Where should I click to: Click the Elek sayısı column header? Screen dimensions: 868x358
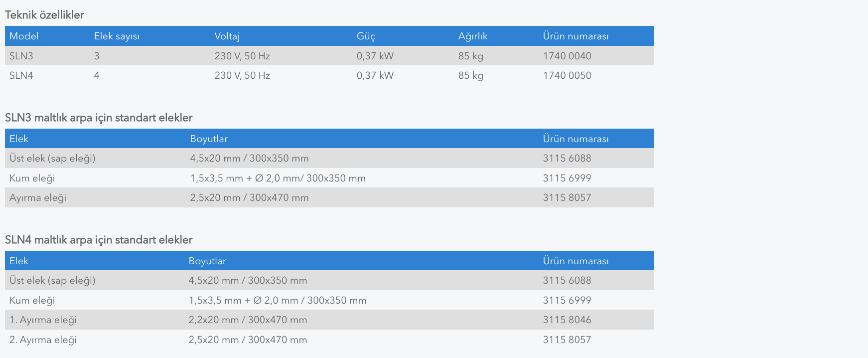(117, 36)
